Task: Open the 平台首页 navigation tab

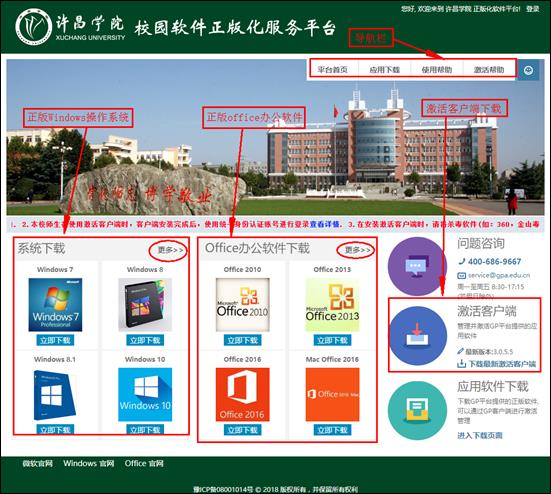Action: 332,70
